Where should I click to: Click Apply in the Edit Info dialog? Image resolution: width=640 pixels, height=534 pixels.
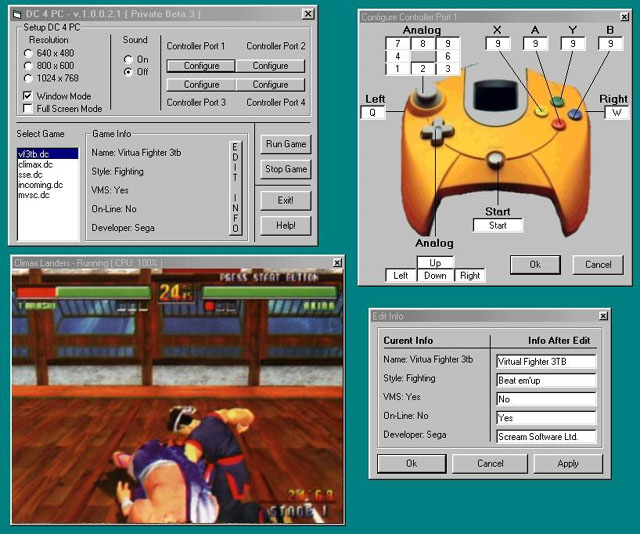(x=568, y=463)
